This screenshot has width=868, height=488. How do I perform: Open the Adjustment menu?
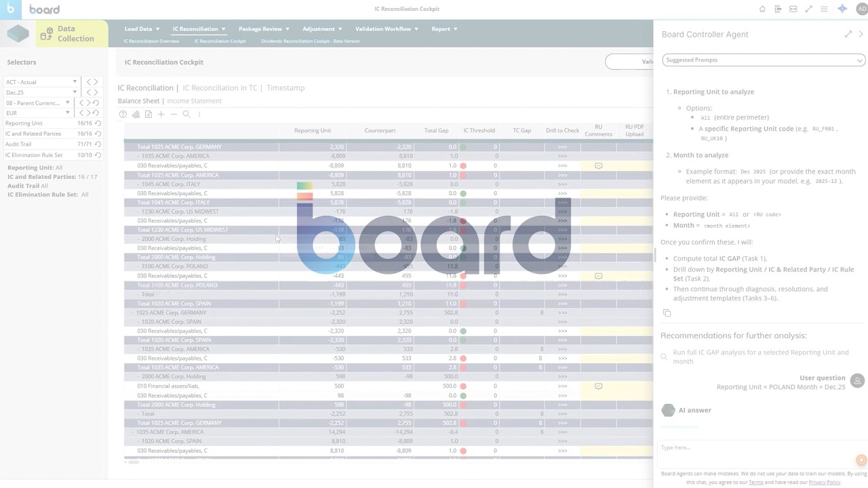(322, 28)
